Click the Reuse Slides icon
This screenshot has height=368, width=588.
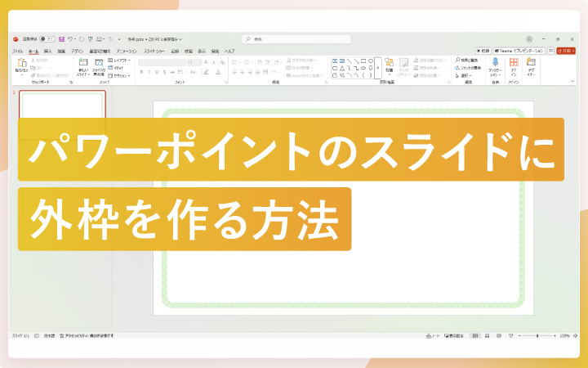(99, 63)
